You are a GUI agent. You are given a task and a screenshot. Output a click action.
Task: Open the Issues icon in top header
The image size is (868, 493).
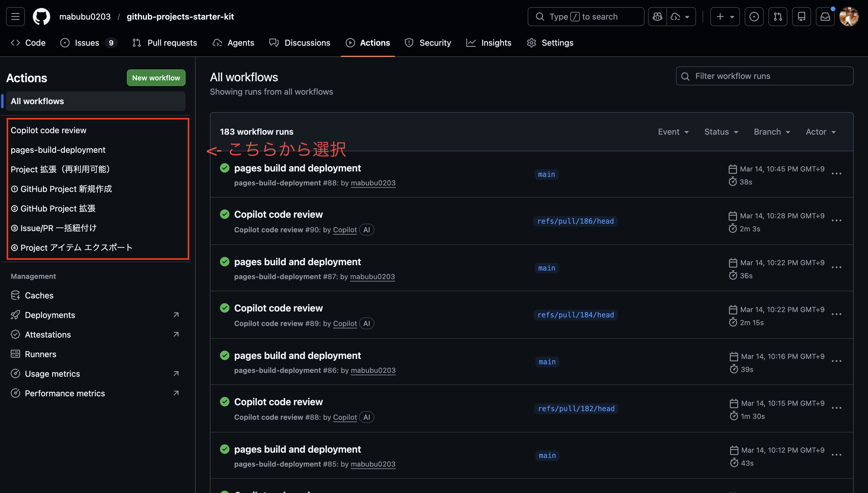[x=754, y=17]
